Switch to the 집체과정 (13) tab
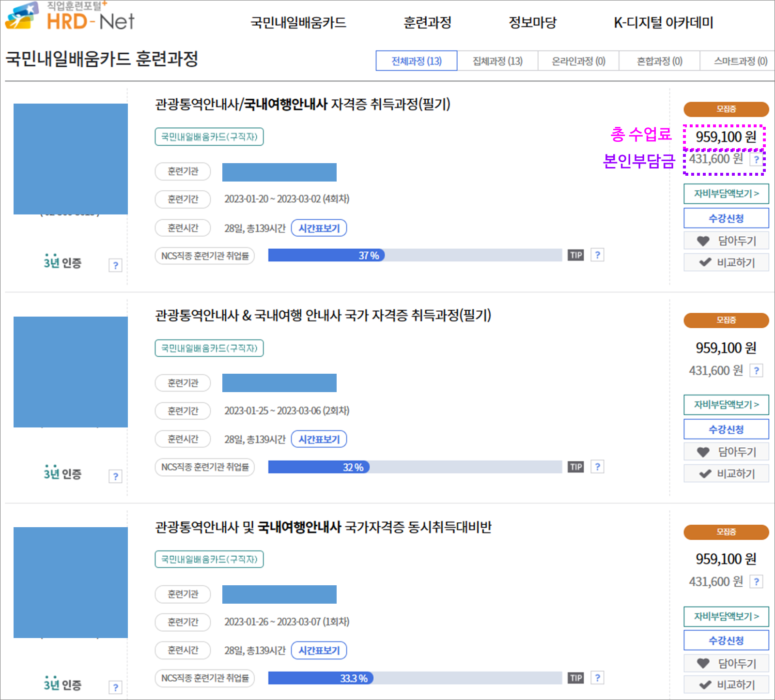 [x=497, y=61]
